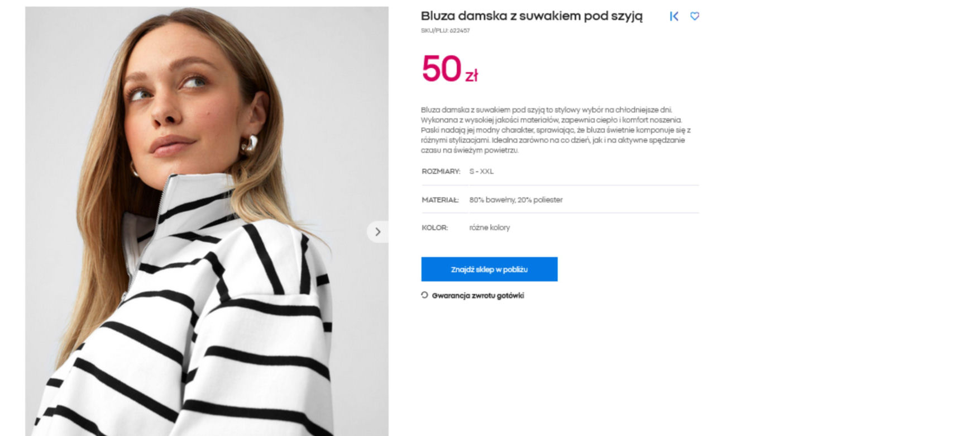Click the 'Znajdź sklep w pobliżu' button
The height and width of the screenshot is (436, 980).
pyautogui.click(x=489, y=269)
